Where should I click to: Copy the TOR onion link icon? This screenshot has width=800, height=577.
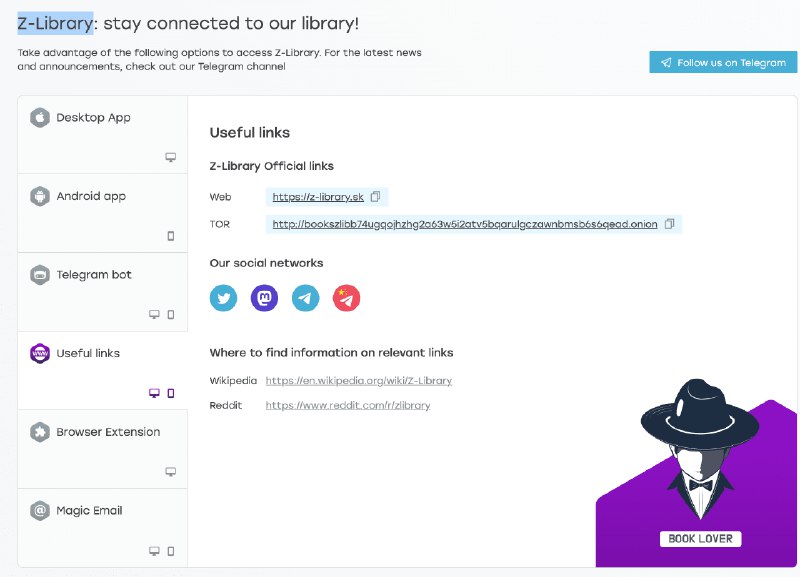(668, 224)
